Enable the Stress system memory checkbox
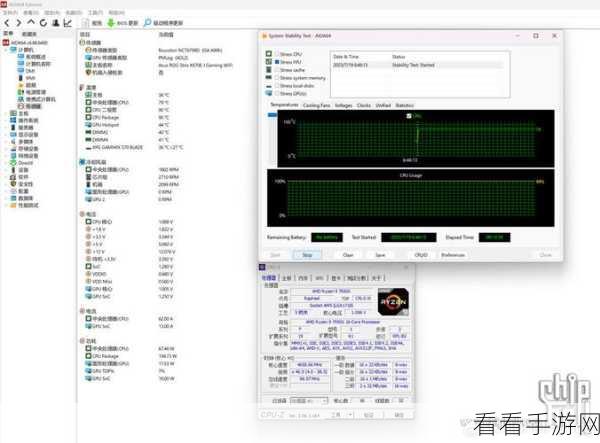The image size is (600, 443). point(277,78)
